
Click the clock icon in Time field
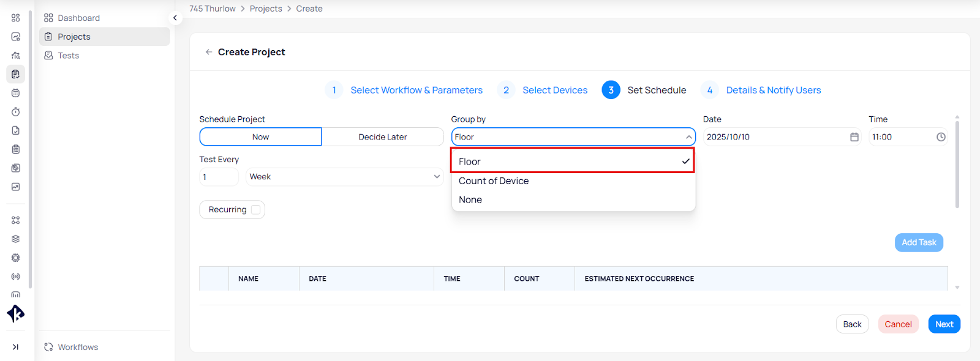[x=941, y=137]
